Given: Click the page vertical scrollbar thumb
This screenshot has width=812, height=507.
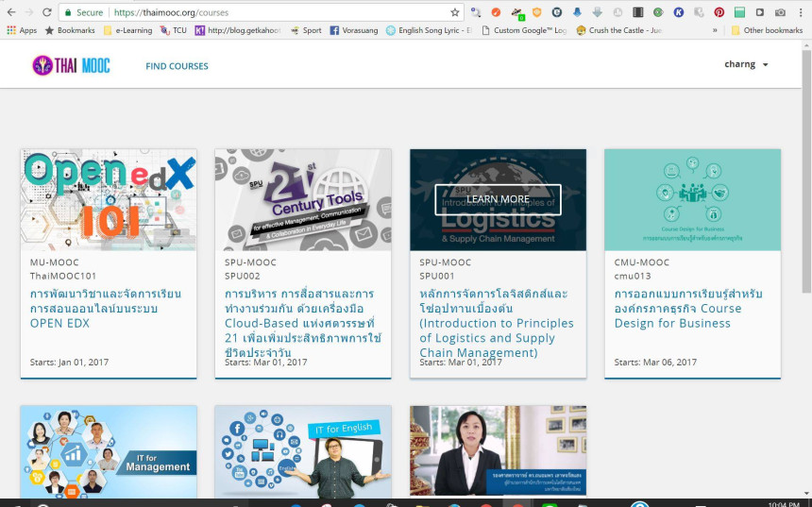Looking at the screenshot, I should tap(806, 171).
